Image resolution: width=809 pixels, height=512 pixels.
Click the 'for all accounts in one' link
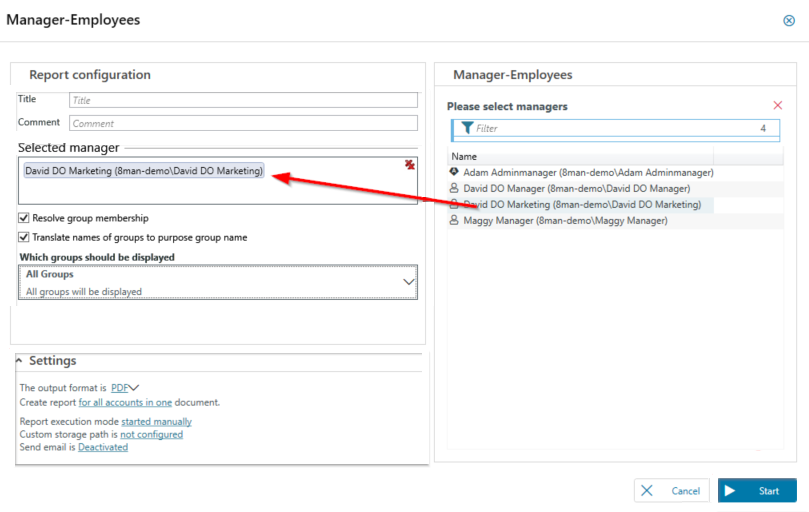125,402
